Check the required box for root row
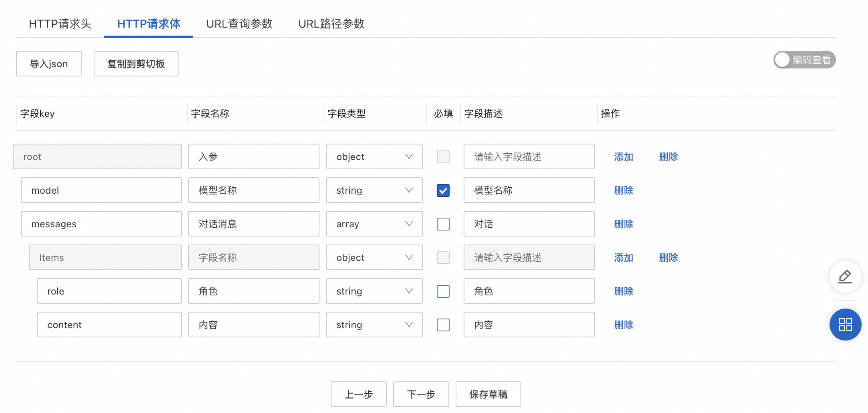 point(443,157)
